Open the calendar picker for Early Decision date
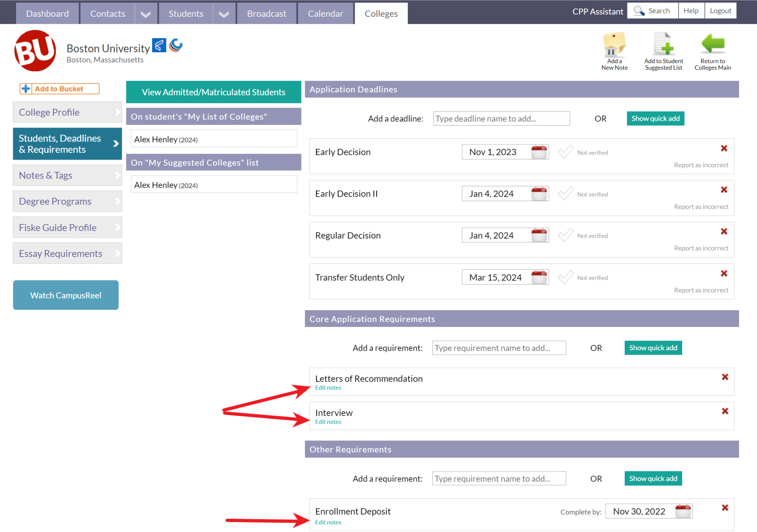 pyautogui.click(x=539, y=152)
